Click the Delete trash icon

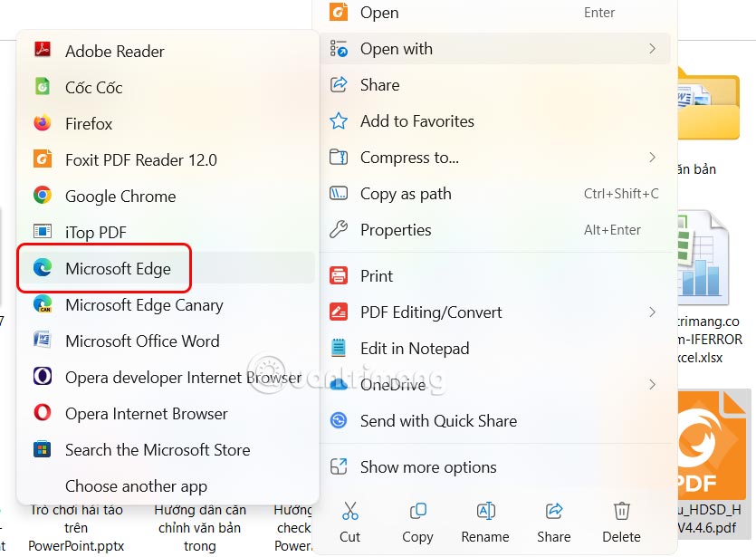621,511
